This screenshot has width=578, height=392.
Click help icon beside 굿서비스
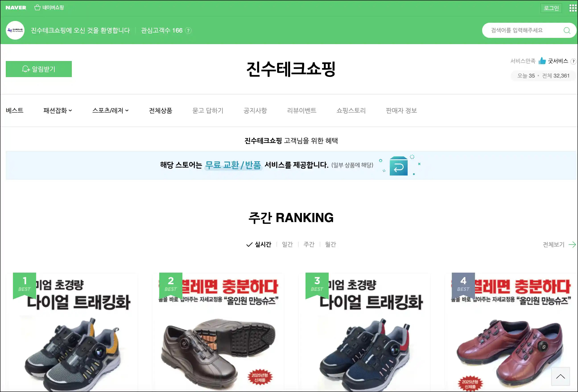[573, 61]
